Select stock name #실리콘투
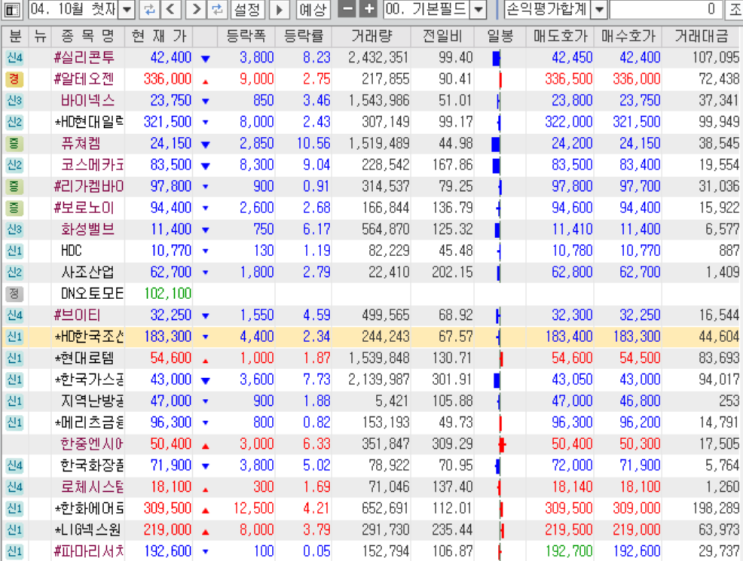 [x=84, y=58]
